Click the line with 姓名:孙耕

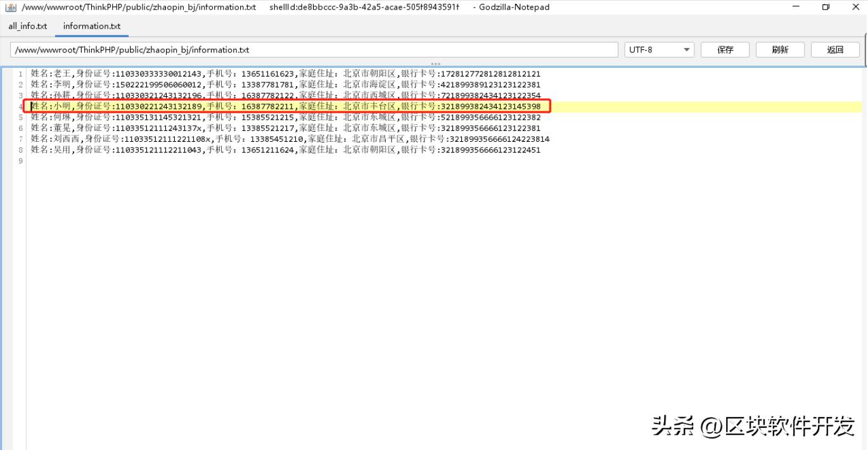coord(286,96)
